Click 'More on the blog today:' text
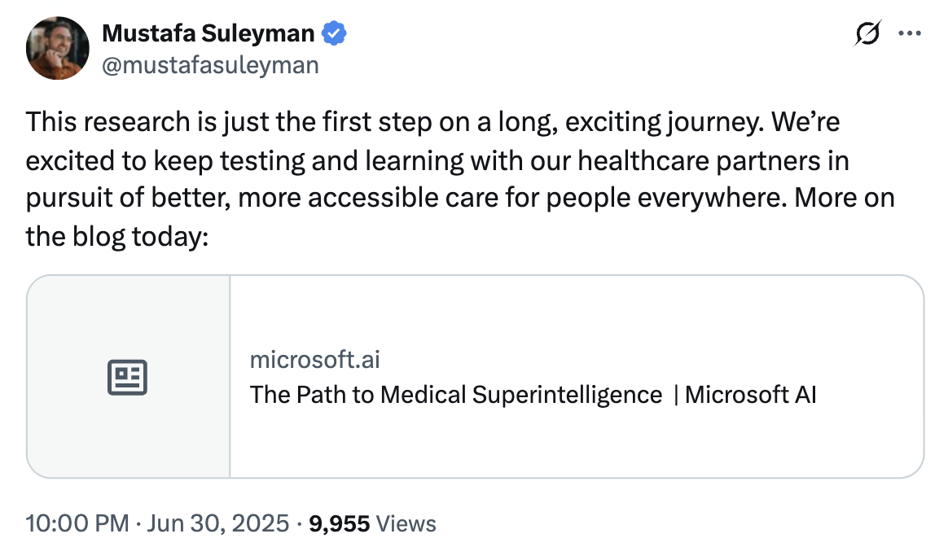Image resolution: width=948 pixels, height=560 pixels. coord(460,217)
